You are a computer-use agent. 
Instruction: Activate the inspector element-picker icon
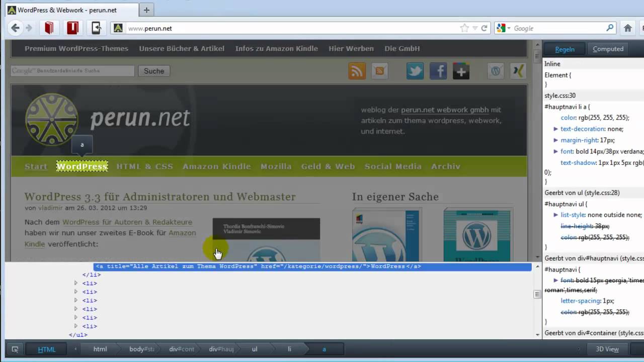[15, 349]
